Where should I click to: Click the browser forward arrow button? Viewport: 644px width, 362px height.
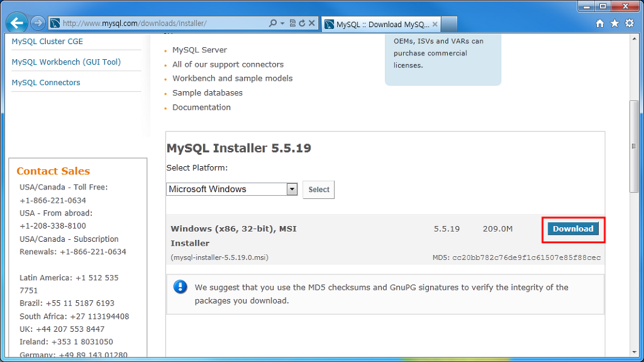click(x=38, y=23)
